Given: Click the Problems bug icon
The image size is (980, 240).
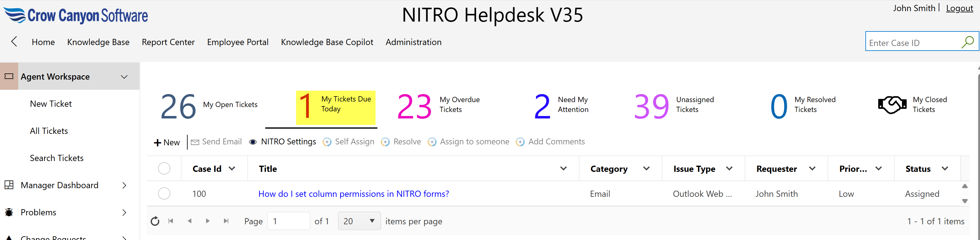Looking at the screenshot, I should click(9, 212).
